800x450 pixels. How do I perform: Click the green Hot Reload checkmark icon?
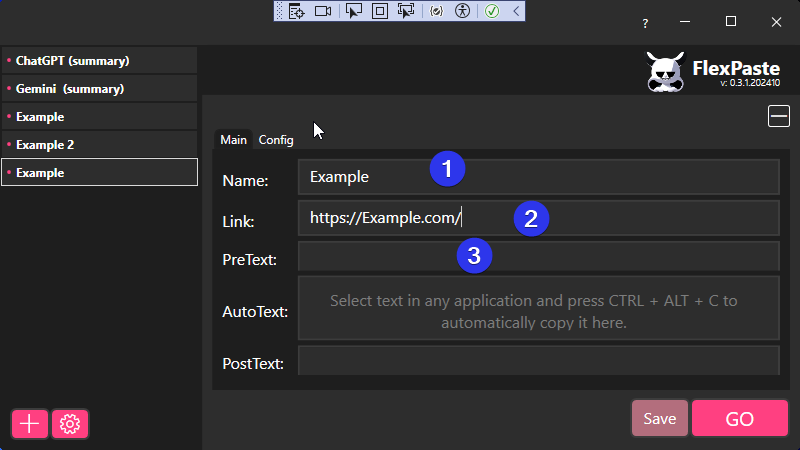[492, 11]
